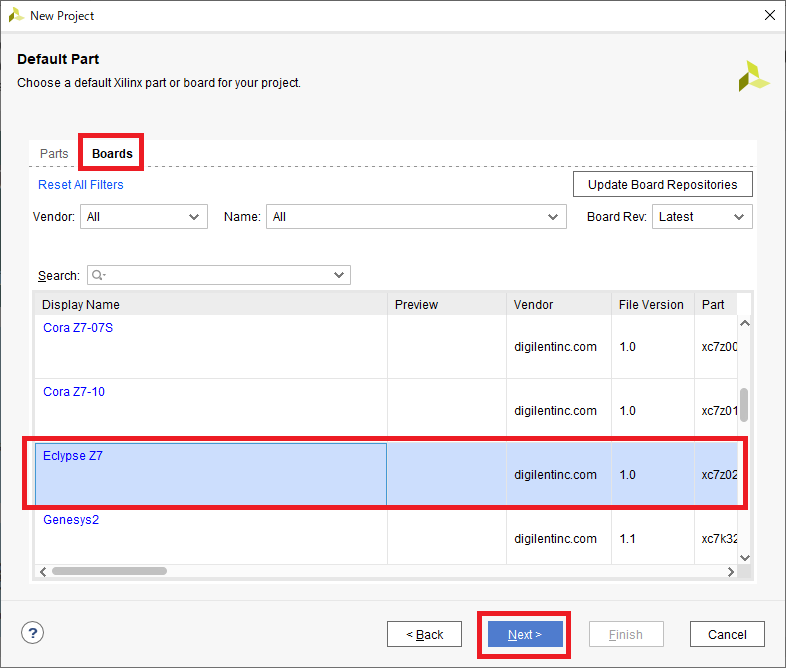Expand the search history dropdown arrow
The height and width of the screenshot is (668, 786).
[x=339, y=275]
